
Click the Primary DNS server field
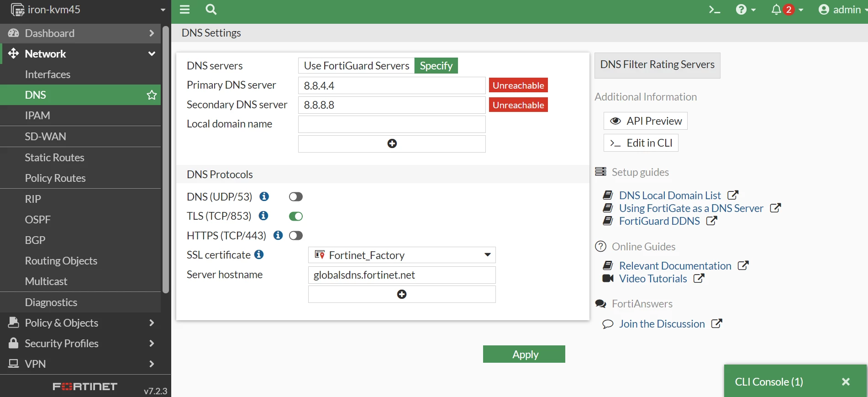coord(392,85)
